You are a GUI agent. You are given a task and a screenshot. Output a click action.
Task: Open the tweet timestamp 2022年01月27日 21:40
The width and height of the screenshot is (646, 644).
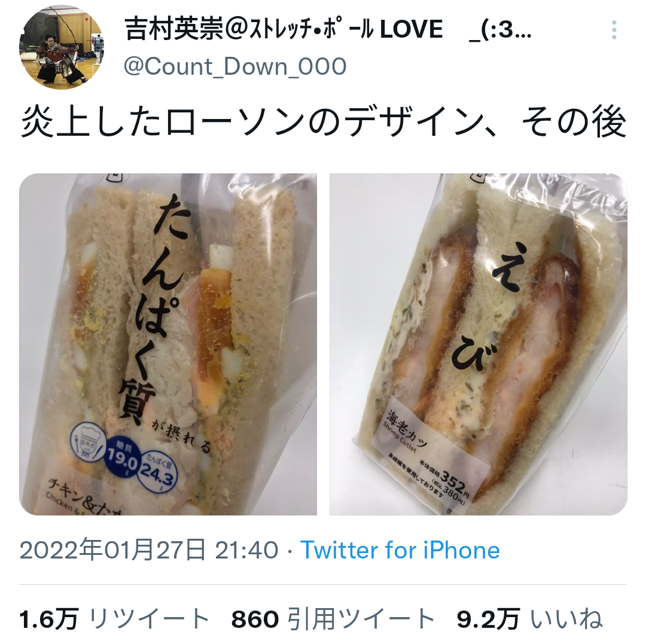click(x=149, y=550)
